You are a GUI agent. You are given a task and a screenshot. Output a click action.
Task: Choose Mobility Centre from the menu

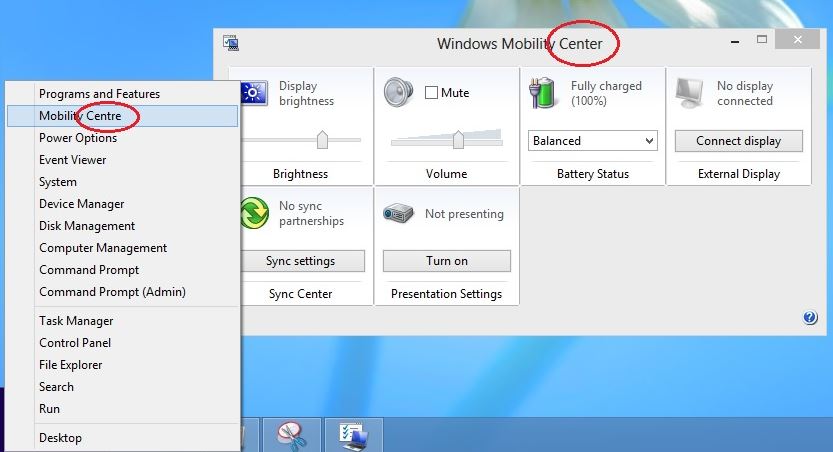click(x=123, y=116)
